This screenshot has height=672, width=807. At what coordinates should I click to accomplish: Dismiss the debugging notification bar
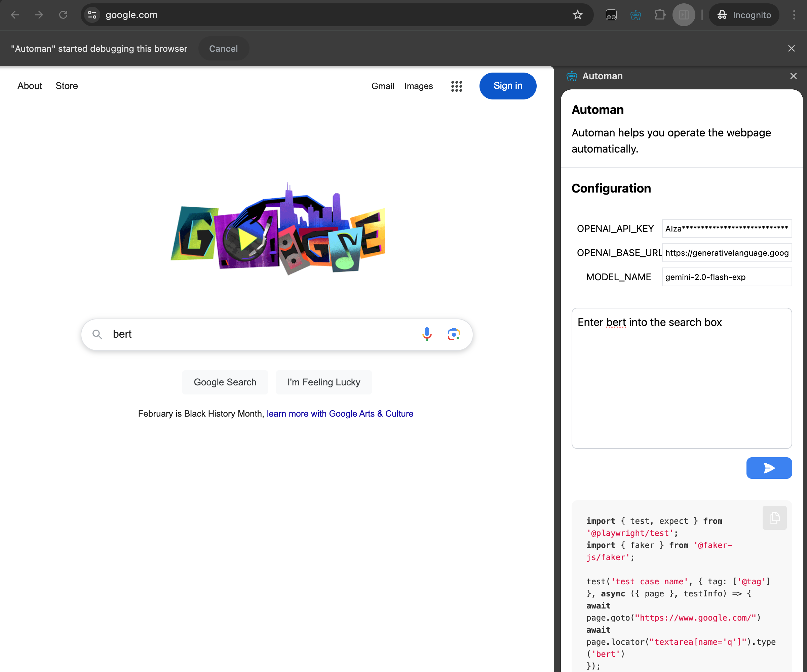click(791, 49)
